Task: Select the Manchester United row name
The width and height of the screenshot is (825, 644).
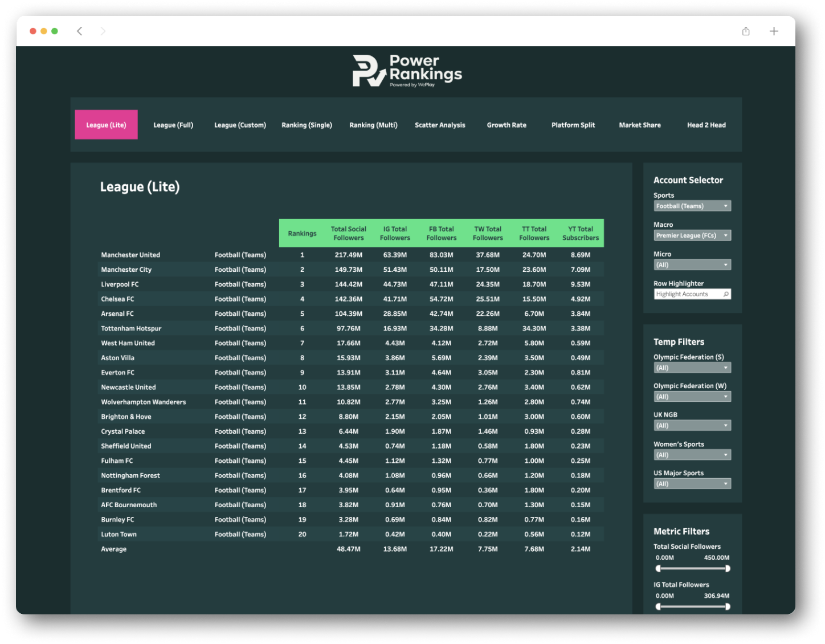Action: [x=130, y=255]
